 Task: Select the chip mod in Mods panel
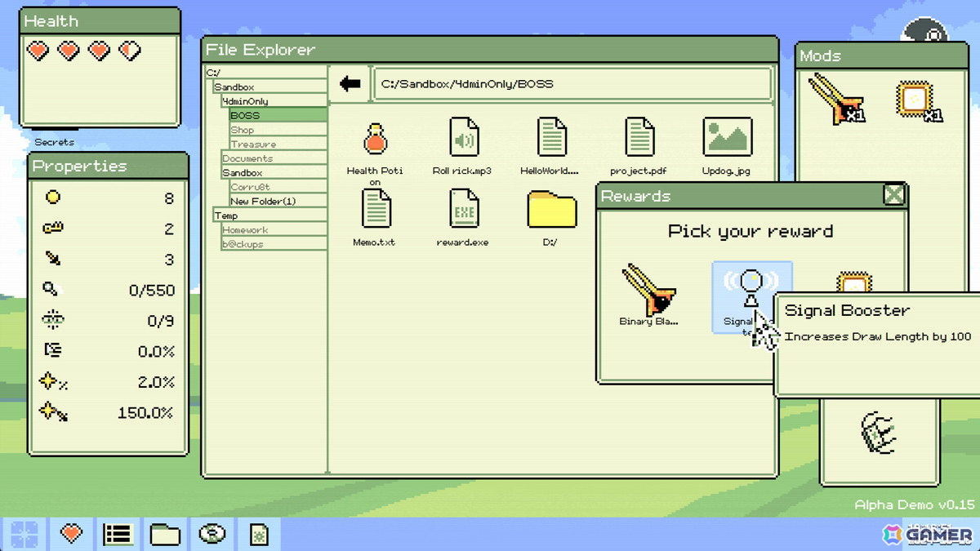(918, 101)
